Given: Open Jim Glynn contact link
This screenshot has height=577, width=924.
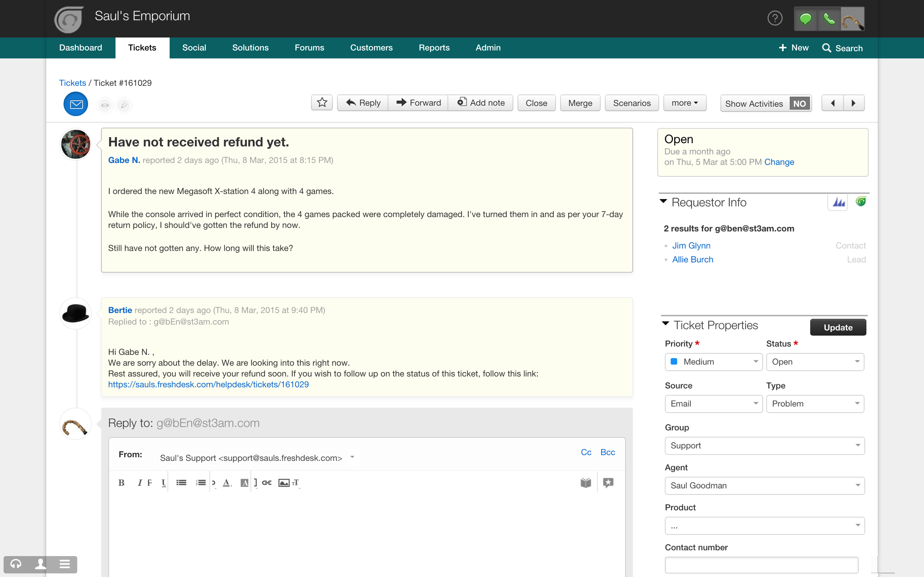Looking at the screenshot, I should 691,245.
